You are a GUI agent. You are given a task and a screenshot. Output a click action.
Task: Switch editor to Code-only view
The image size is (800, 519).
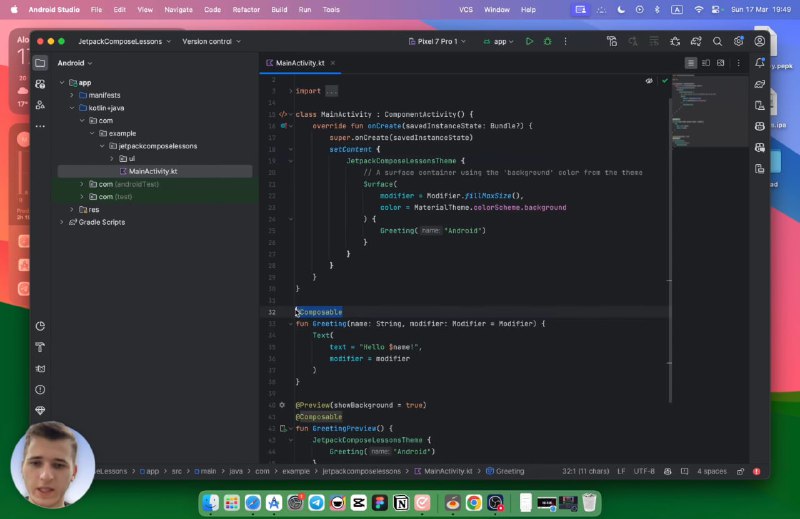click(690, 63)
